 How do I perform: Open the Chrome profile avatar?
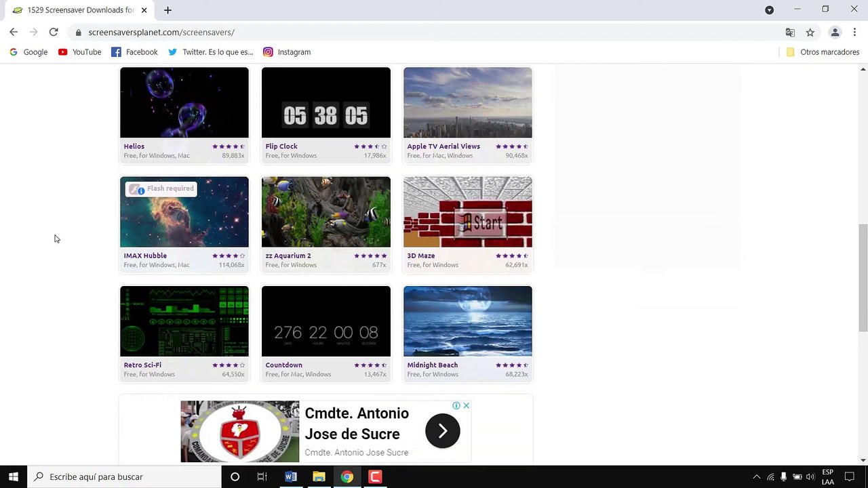click(x=835, y=32)
